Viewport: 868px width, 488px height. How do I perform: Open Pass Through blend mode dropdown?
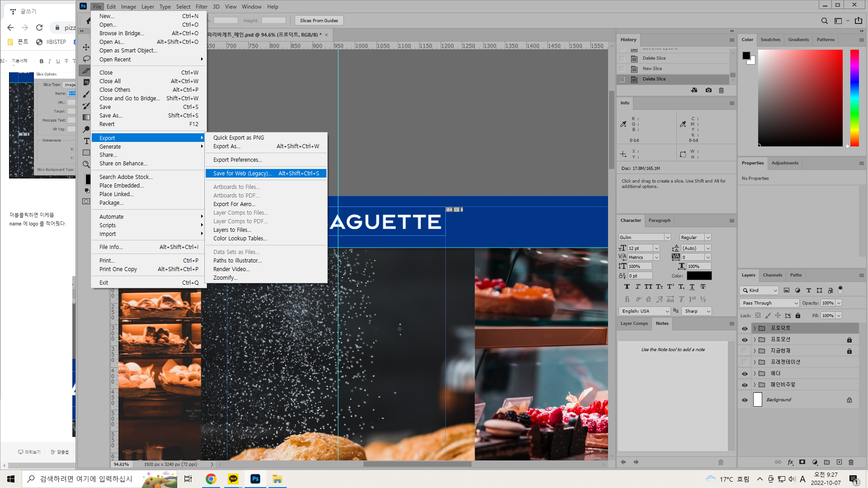pyautogui.click(x=769, y=303)
